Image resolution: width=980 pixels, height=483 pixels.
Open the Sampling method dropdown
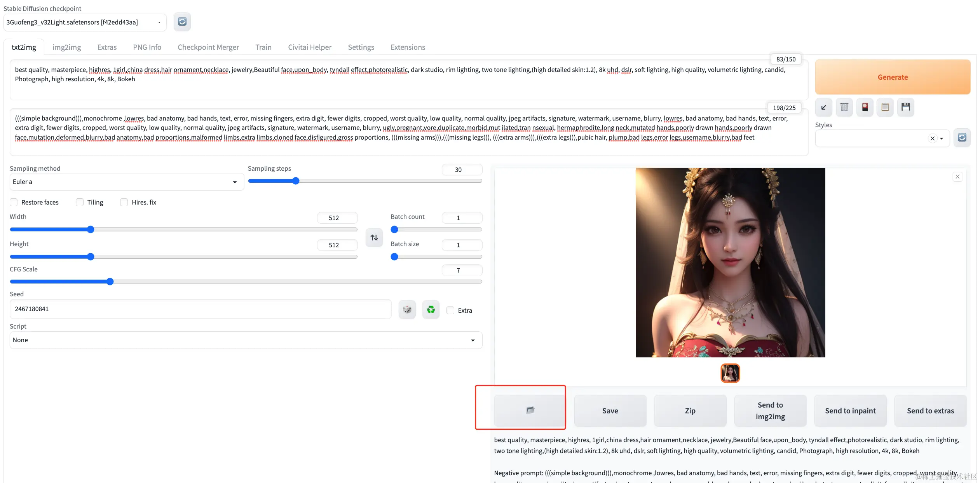(127, 182)
